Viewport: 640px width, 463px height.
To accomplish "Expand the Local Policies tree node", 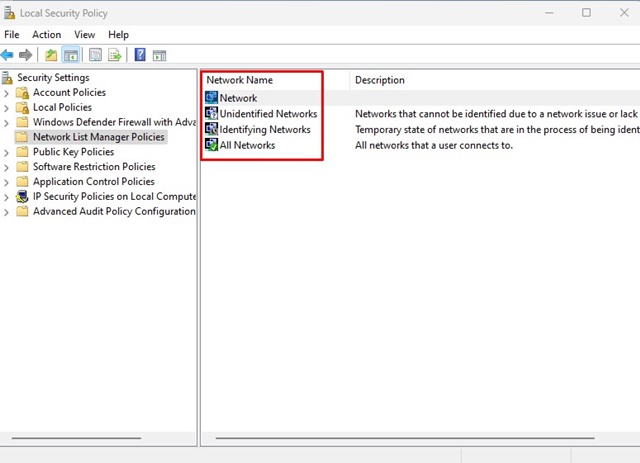I will pyautogui.click(x=7, y=108).
